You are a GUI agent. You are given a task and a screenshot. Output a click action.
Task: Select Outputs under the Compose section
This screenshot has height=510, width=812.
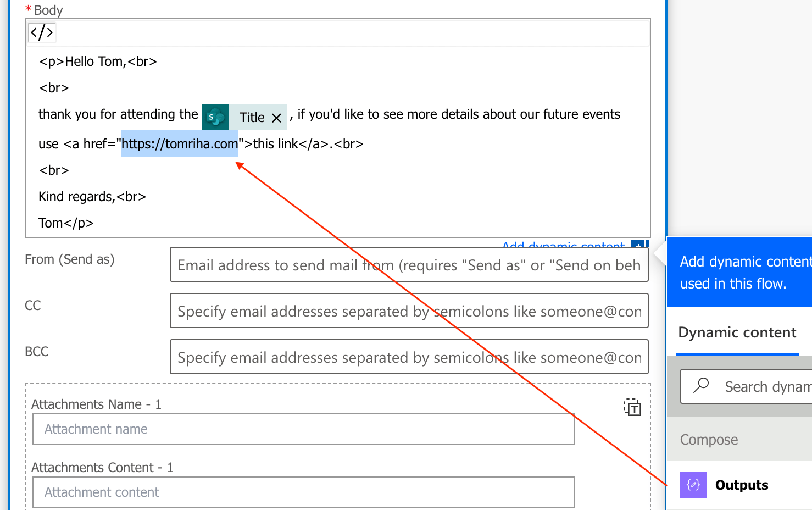coord(741,485)
